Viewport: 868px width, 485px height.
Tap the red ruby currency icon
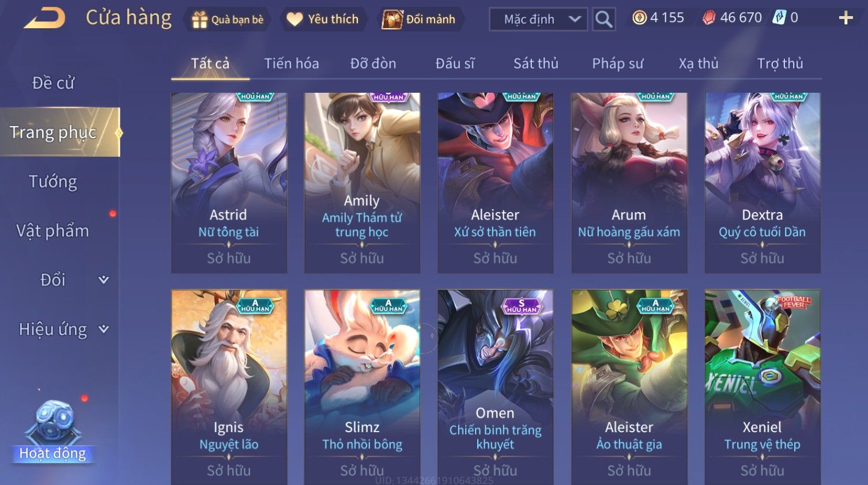pyautogui.click(x=708, y=18)
